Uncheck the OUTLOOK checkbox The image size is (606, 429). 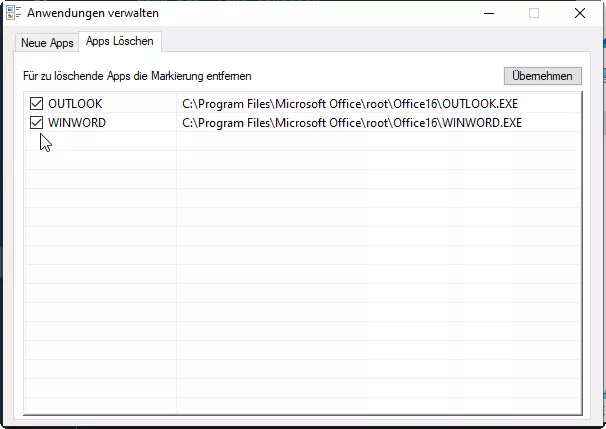[x=37, y=103]
